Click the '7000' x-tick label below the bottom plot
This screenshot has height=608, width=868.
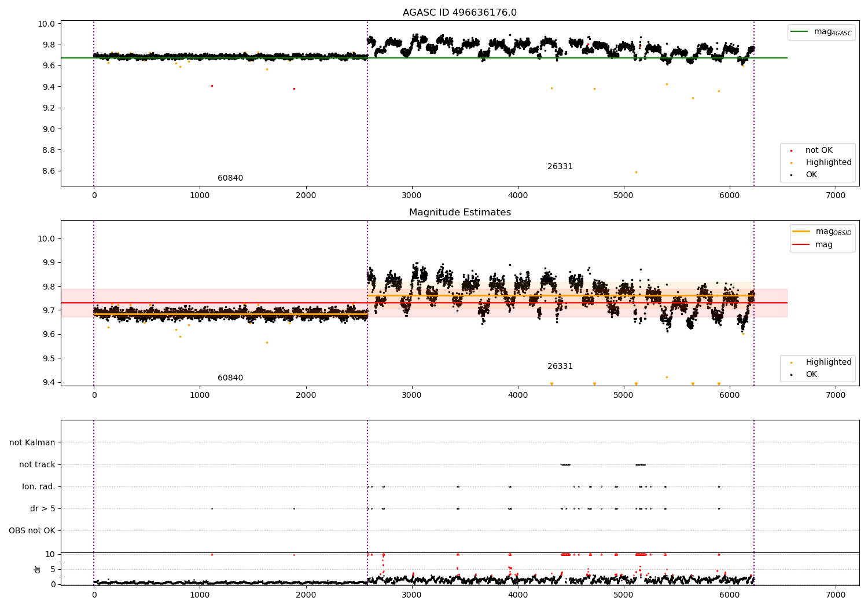tap(836, 595)
